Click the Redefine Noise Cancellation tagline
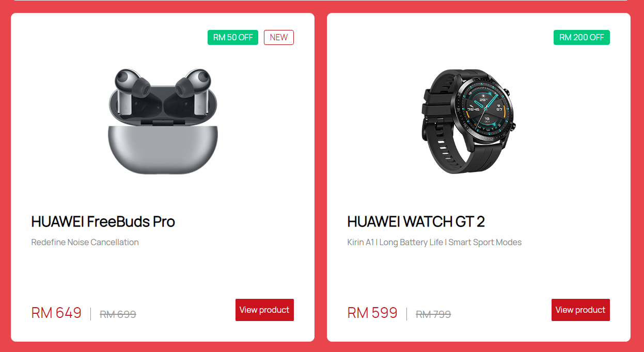 click(85, 242)
